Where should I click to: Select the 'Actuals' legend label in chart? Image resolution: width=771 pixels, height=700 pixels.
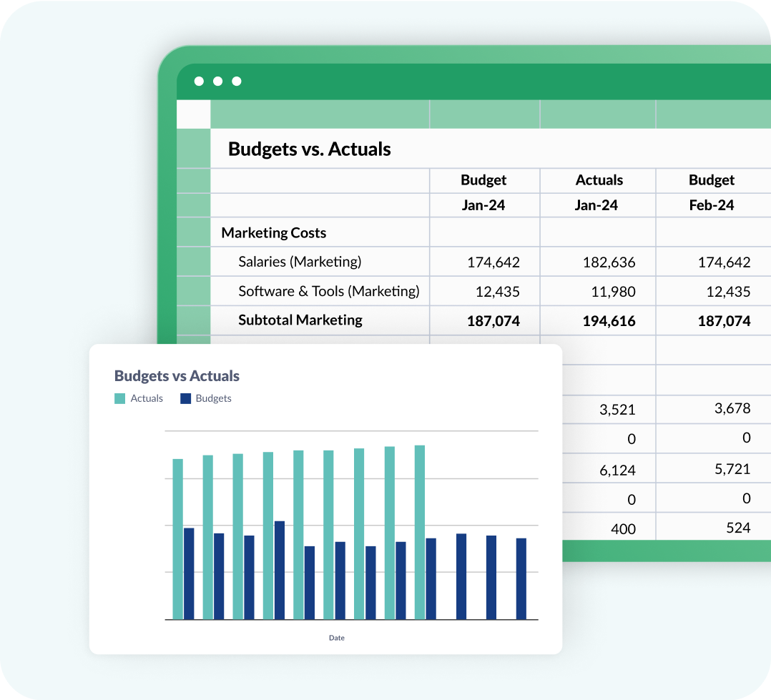click(x=147, y=398)
